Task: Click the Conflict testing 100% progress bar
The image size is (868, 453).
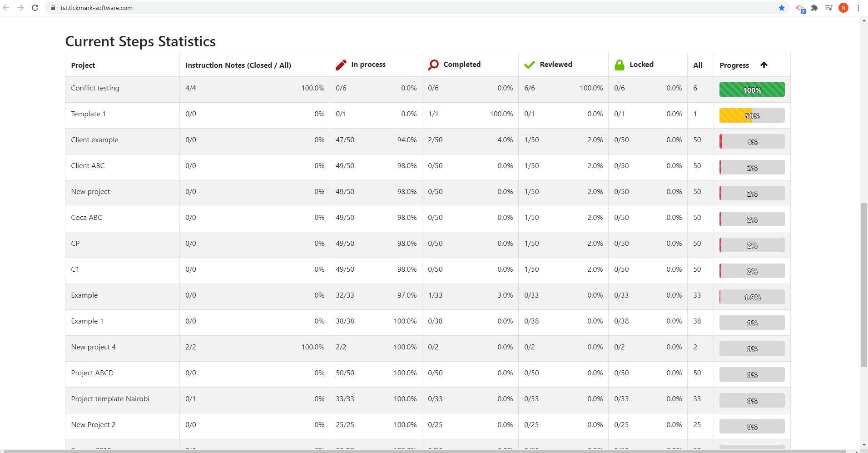Action: pos(752,90)
